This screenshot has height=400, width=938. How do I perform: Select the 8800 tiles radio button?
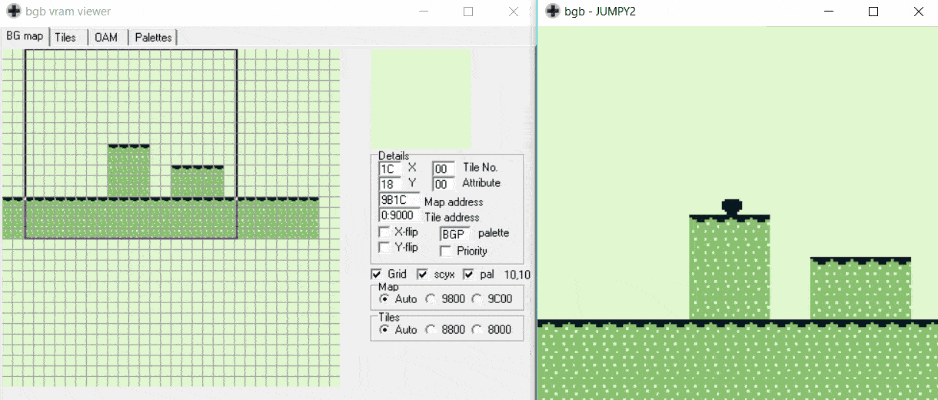tap(430, 329)
